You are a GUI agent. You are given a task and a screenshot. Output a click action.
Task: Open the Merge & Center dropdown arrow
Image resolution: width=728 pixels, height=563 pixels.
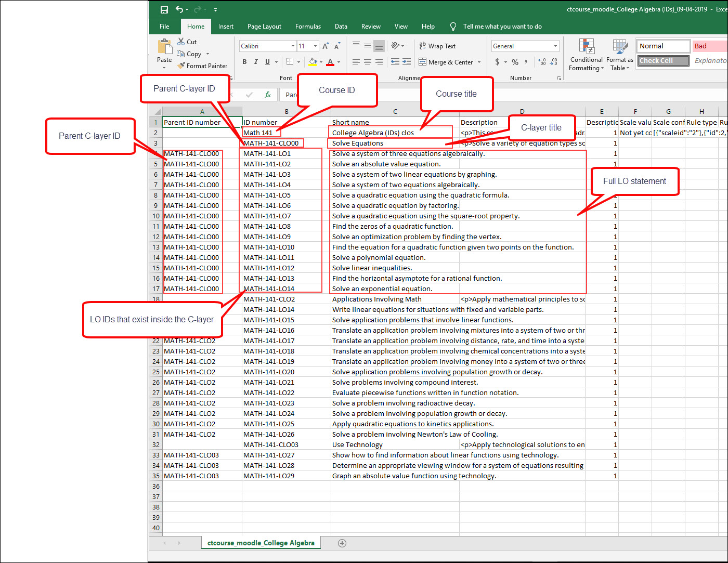479,62
